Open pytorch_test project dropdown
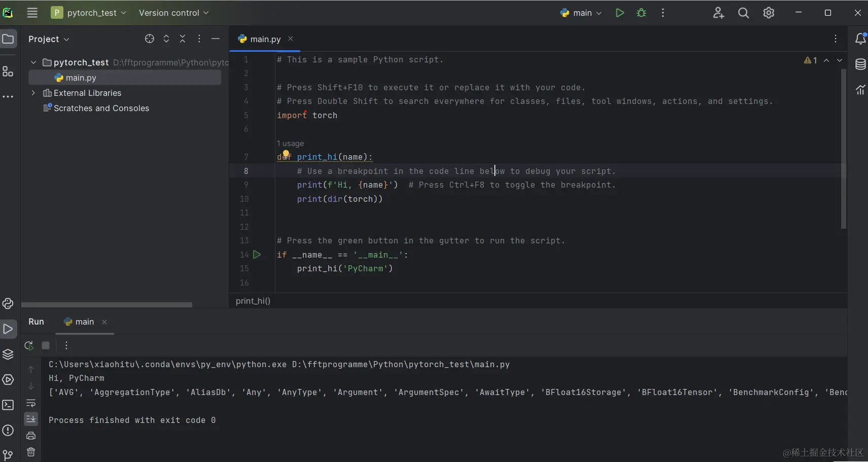868x462 pixels. 89,13
